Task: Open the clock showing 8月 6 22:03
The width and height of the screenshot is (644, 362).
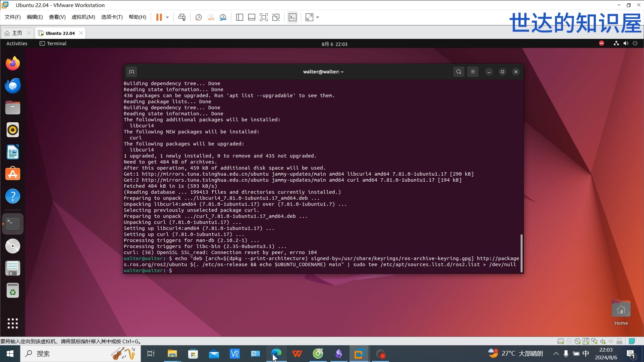Action: pos(334,44)
